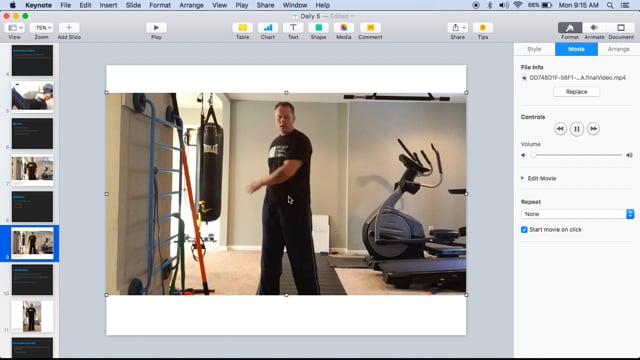Select slide 6 thumbnail
Screen dimensions: 640x360
pos(32,133)
